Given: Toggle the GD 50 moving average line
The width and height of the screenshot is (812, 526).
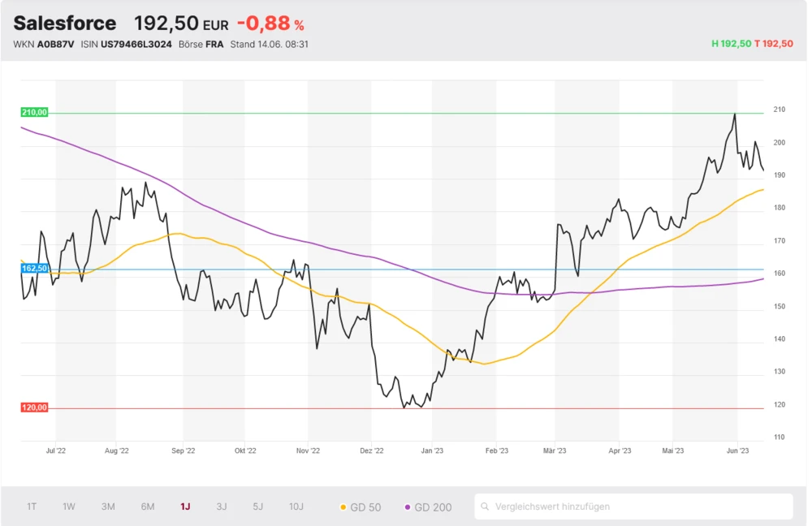Looking at the screenshot, I should click(x=360, y=507).
